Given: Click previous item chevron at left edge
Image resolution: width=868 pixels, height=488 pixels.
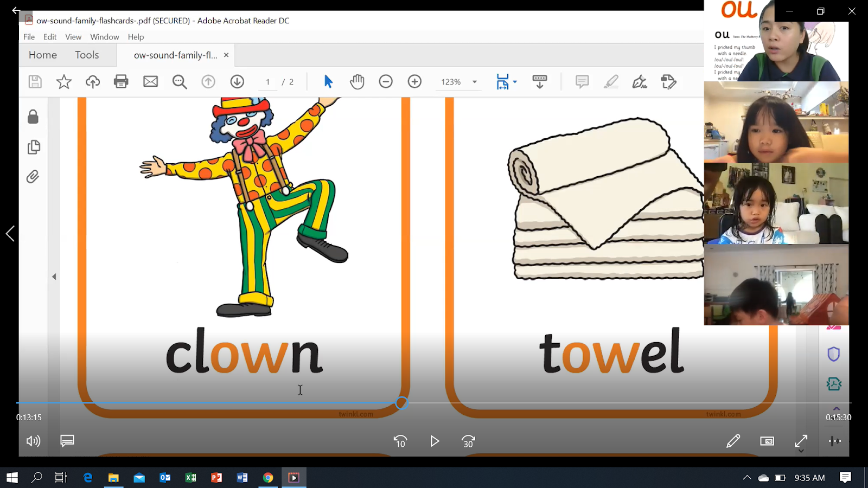Looking at the screenshot, I should coord(10,234).
